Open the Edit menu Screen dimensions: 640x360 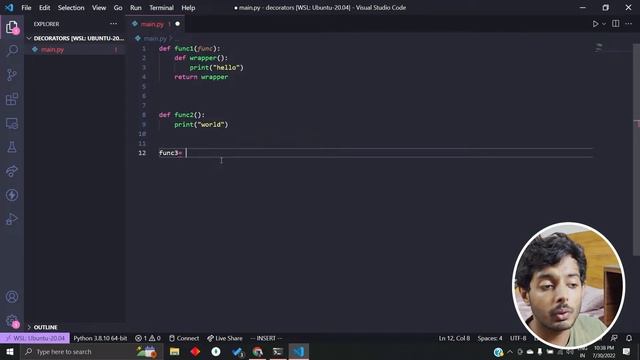[44, 8]
